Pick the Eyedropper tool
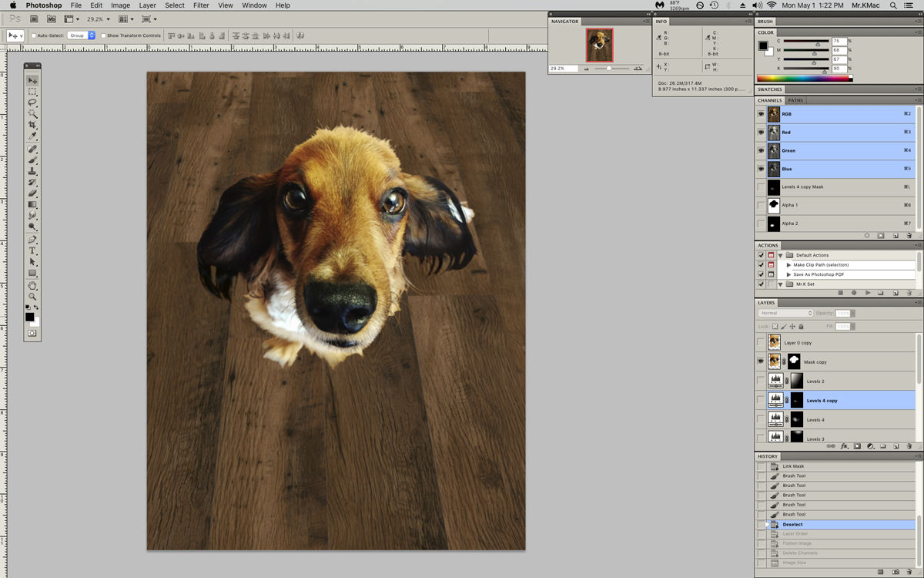 (32, 136)
